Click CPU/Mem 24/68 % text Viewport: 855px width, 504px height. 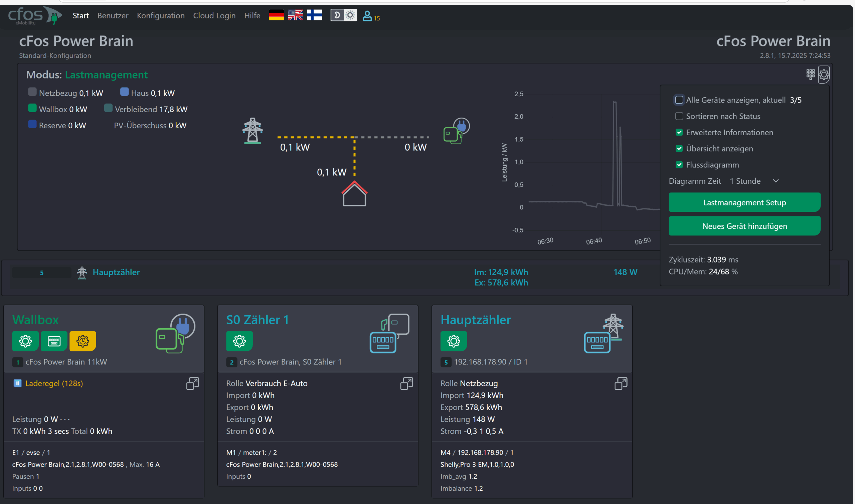703,272
